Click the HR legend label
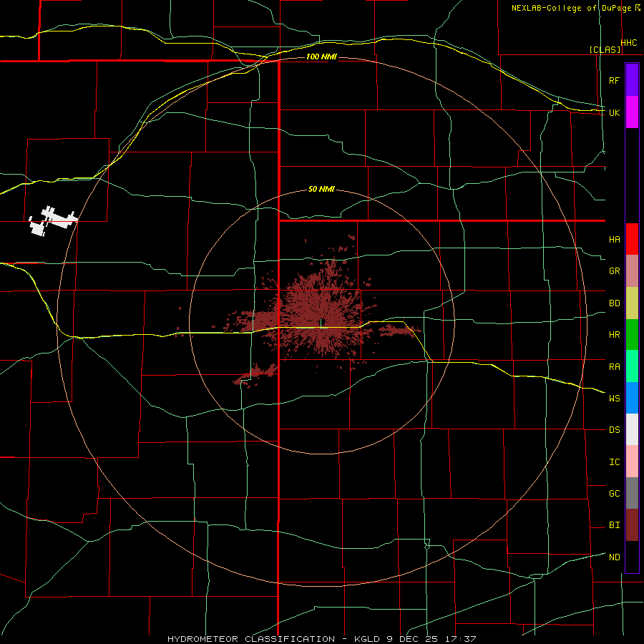The height and width of the screenshot is (644, 644). point(614,335)
